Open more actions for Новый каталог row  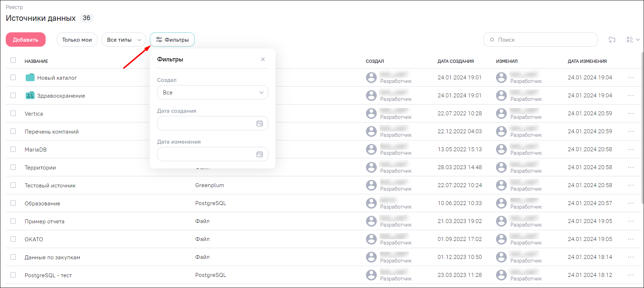[x=631, y=78]
